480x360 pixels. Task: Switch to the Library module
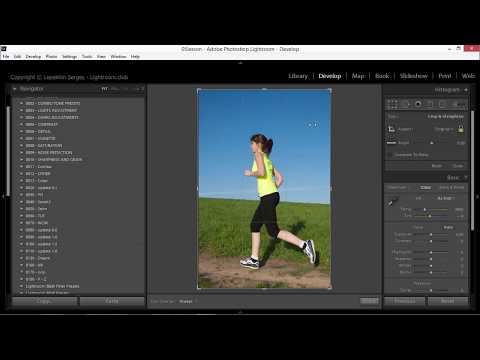point(298,76)
